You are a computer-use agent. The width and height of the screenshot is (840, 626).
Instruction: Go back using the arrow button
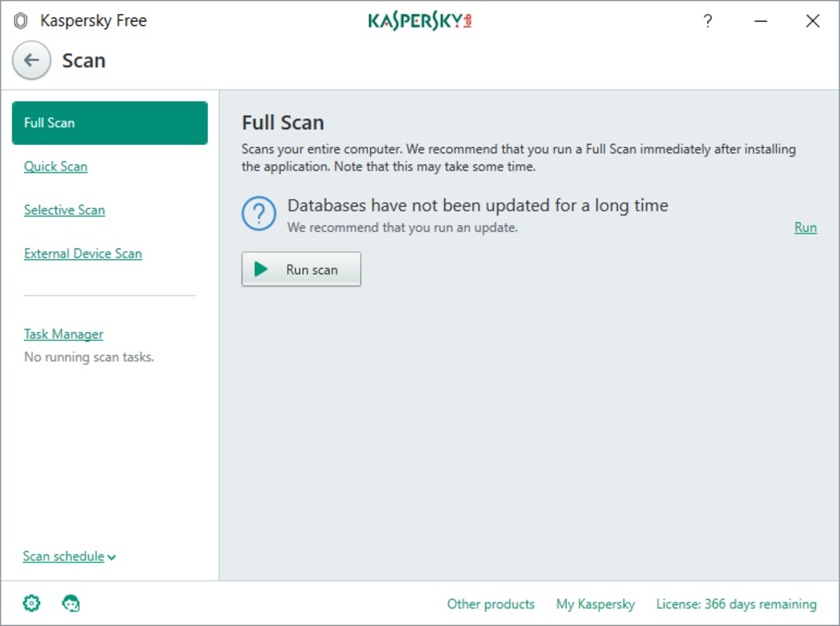pyautogui.click(x=31, y=60)
